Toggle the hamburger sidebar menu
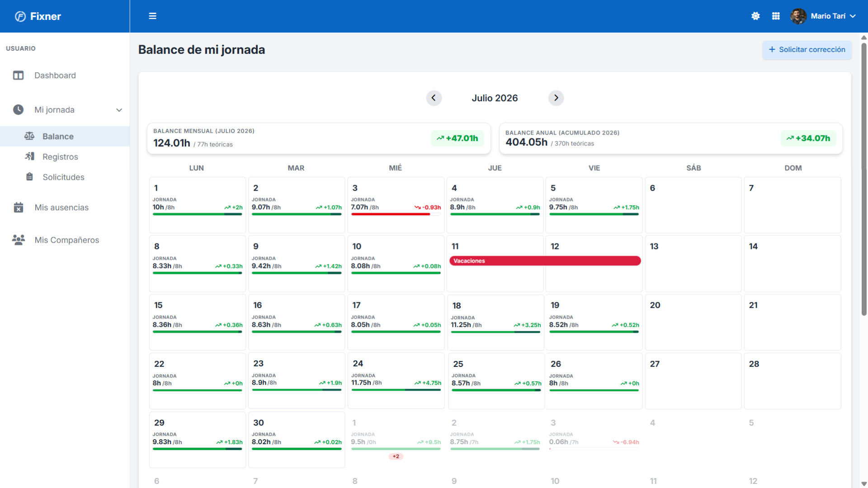The image size is (868, 488). [x=152, y=16]
